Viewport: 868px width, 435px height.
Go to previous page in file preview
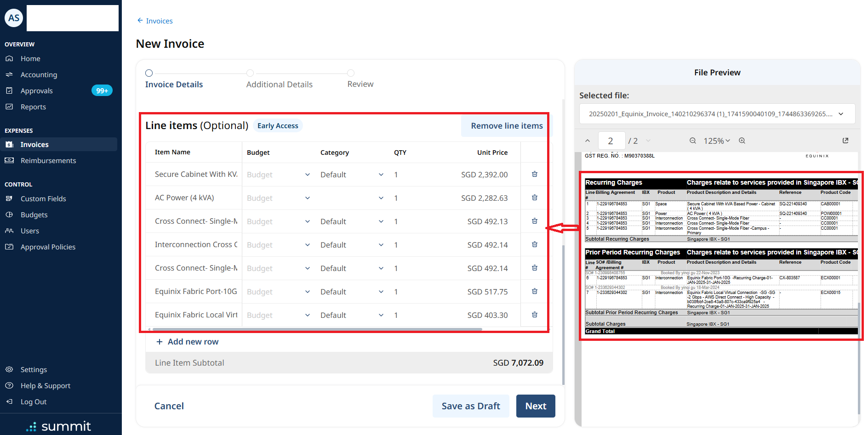pyautogui.click(x=588, y=141)
